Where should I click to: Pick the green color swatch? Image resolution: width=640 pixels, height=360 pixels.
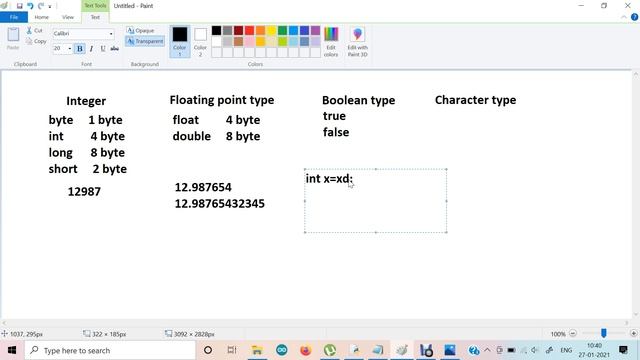282,30
